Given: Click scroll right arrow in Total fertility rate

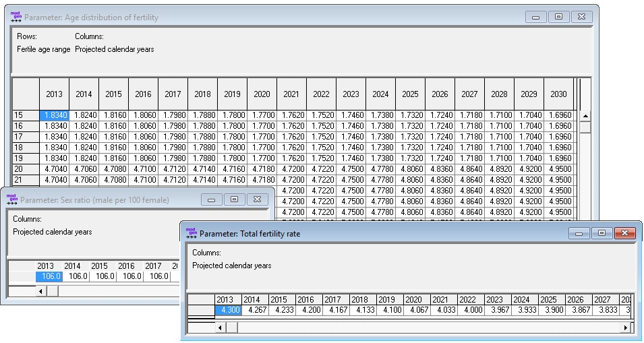Looking at the screenshot, I should point(626,328).
